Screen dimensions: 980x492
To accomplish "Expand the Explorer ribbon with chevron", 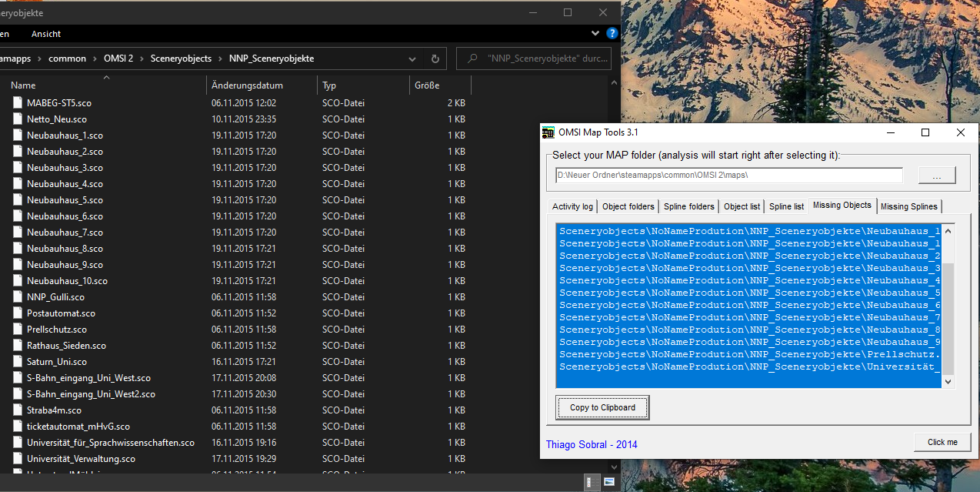I will point(596,34).
